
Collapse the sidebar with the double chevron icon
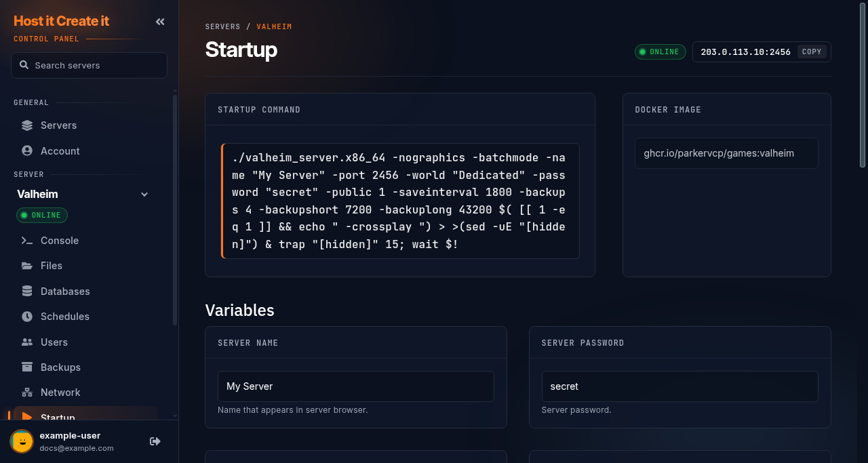(x=160, y=22)
